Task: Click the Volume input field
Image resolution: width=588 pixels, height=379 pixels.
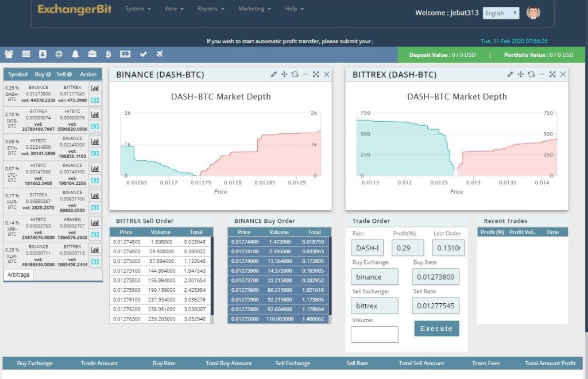Action: (x=374, y=334)
